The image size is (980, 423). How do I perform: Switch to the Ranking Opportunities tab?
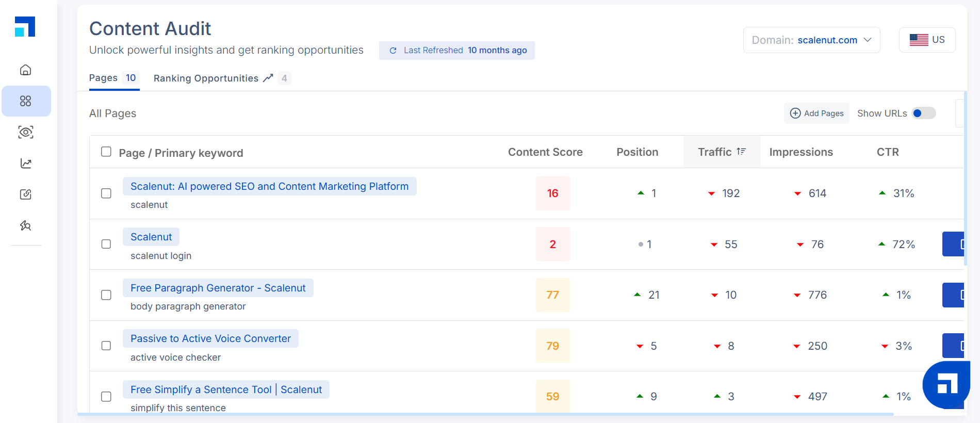[x=222, y=78]
